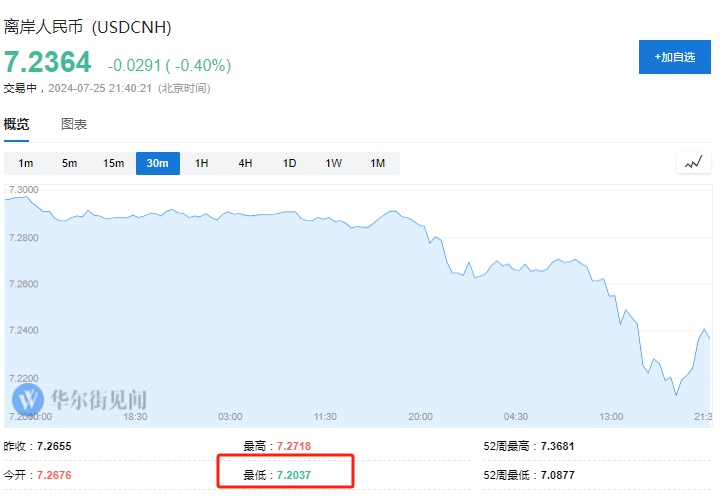Open the chart style line icon
This screenshot has height=504, width=725.
click(x=693, y=163)
